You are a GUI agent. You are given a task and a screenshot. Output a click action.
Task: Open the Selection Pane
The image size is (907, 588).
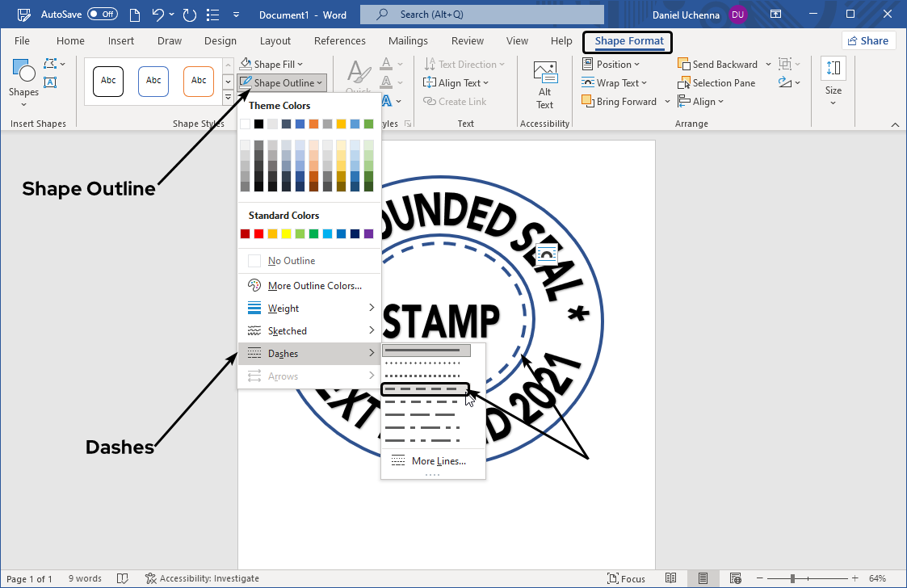click(x=716, y=83)
